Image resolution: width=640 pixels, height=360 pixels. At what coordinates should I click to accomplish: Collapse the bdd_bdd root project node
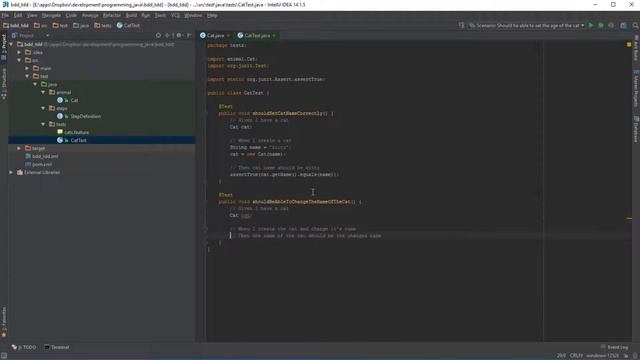coord(11,44)
